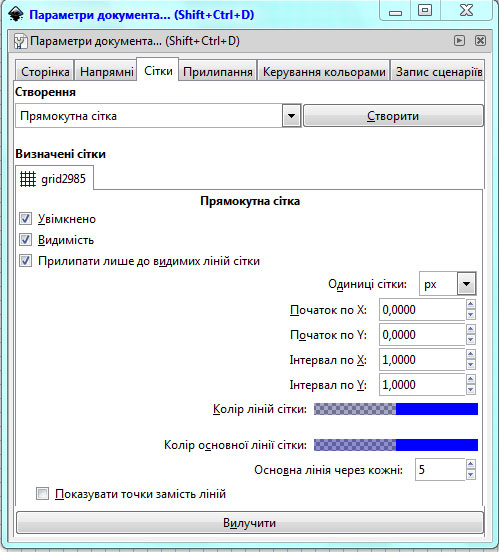Screen dimensions: 499x552
Task: Click the Інтервал по X input field
Action: (422, 359)
